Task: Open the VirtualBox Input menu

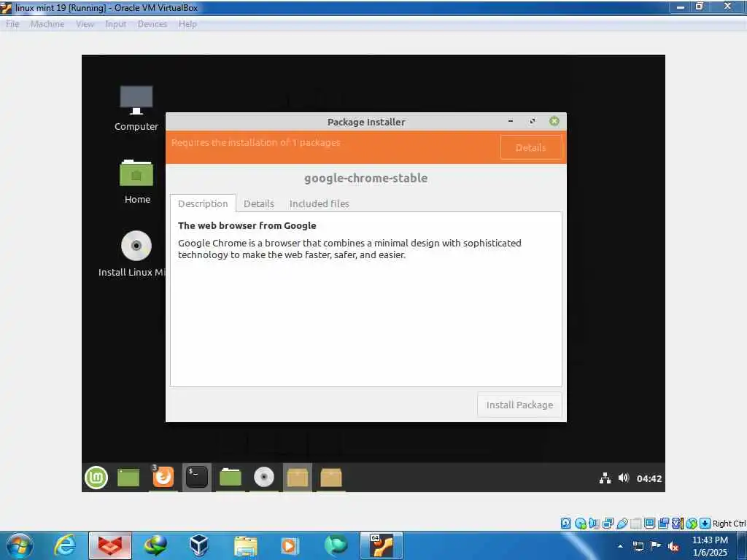Action: click(116, 24)
